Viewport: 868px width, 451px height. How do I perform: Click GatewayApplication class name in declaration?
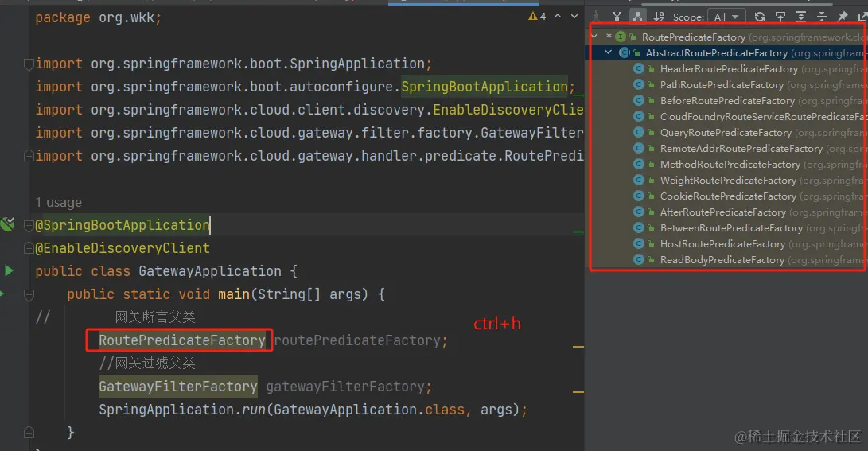pyautogui.click(x=210, y=271)
